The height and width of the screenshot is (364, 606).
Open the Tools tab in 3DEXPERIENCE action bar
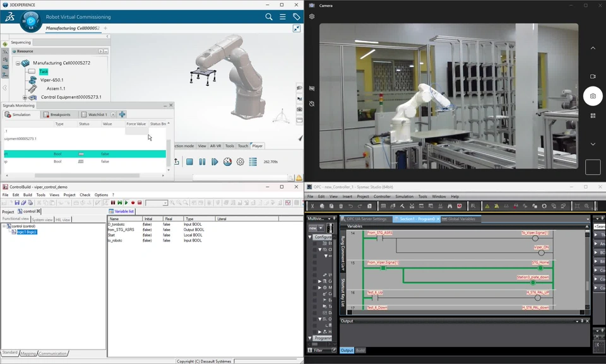(x=230, y=146)
